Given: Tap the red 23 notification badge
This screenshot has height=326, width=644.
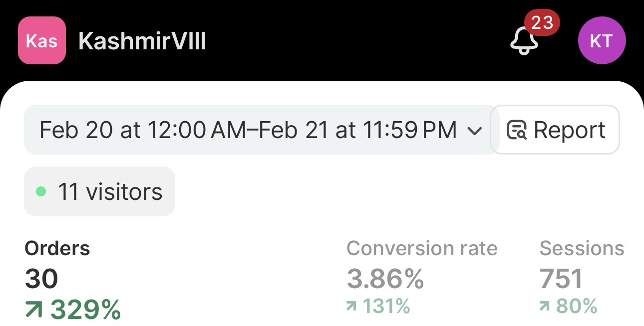Looking at the screenshot, I should 542,22.
